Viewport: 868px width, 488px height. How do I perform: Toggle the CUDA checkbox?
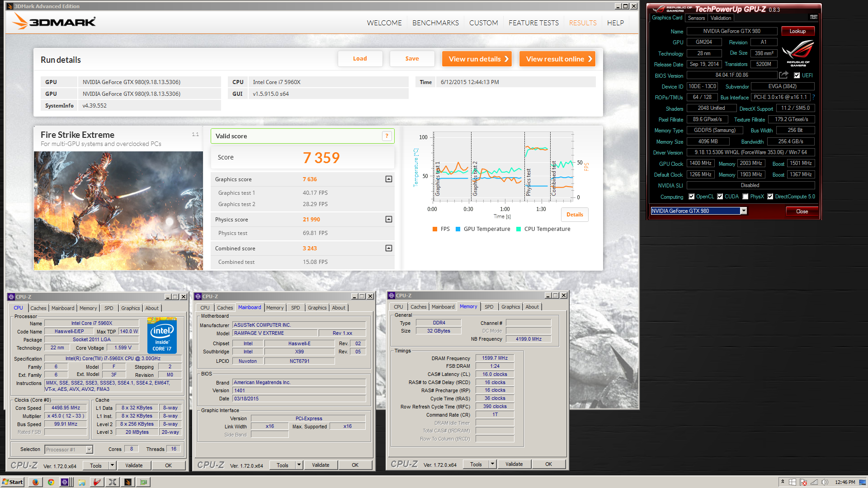point(720,197)
